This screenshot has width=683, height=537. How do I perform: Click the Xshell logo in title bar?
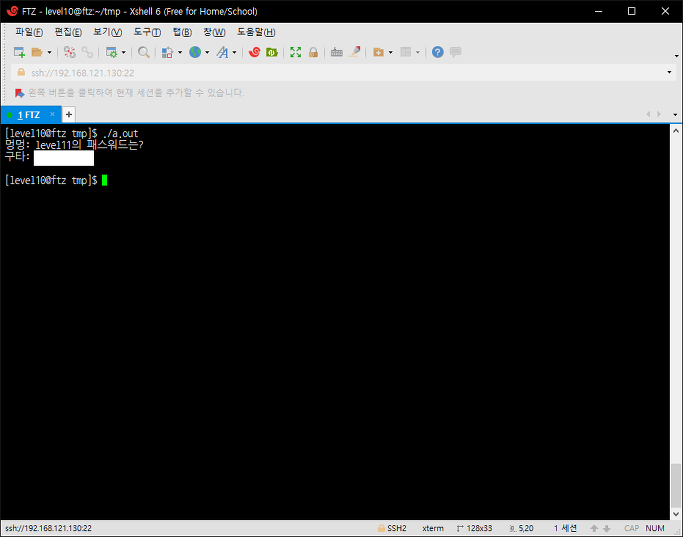point(12,11)
